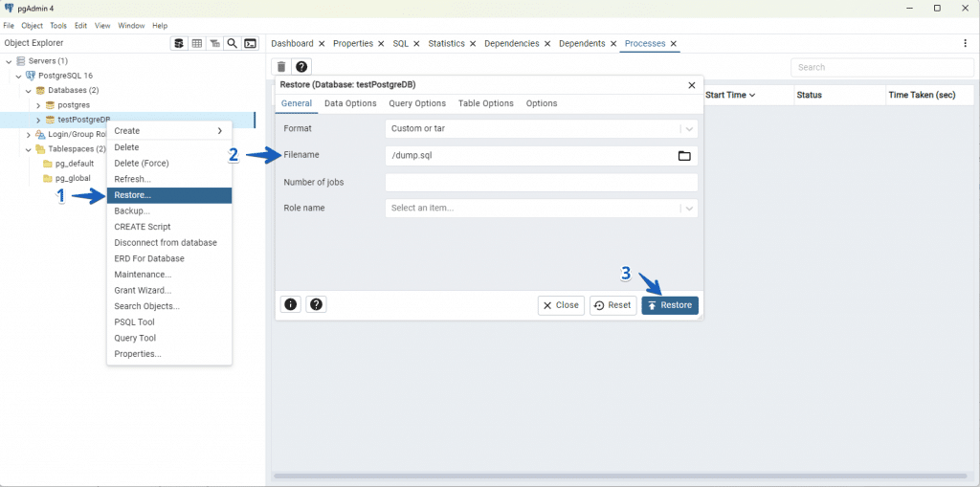Close the Restore dialog with X
Image resolution: width=980 pixels, height=487 pixels.
point(692,84)
